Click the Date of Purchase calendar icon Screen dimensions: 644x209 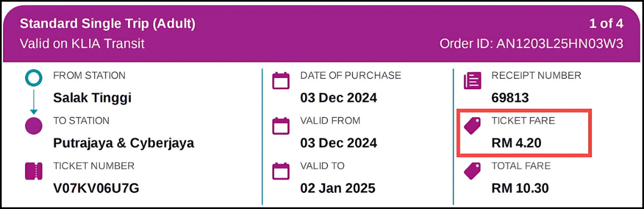coord(281,81)
